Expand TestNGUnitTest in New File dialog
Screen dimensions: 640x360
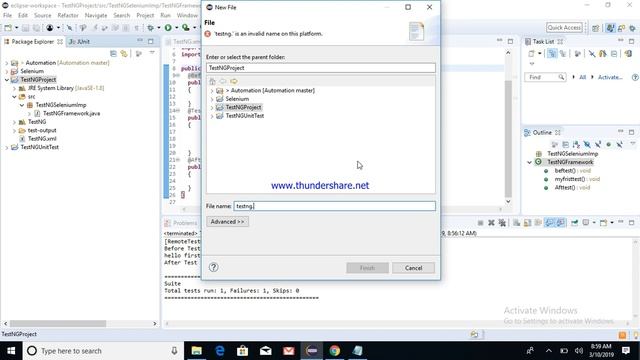[212, 116]
